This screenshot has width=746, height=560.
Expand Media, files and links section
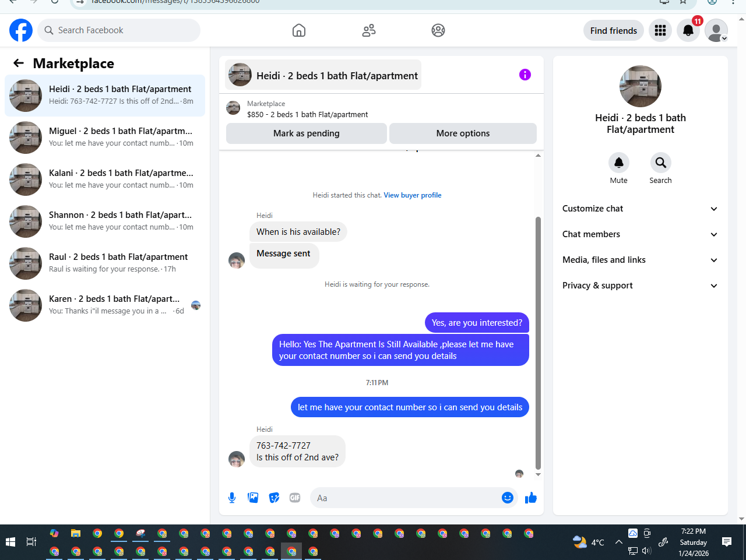(640, 260)
